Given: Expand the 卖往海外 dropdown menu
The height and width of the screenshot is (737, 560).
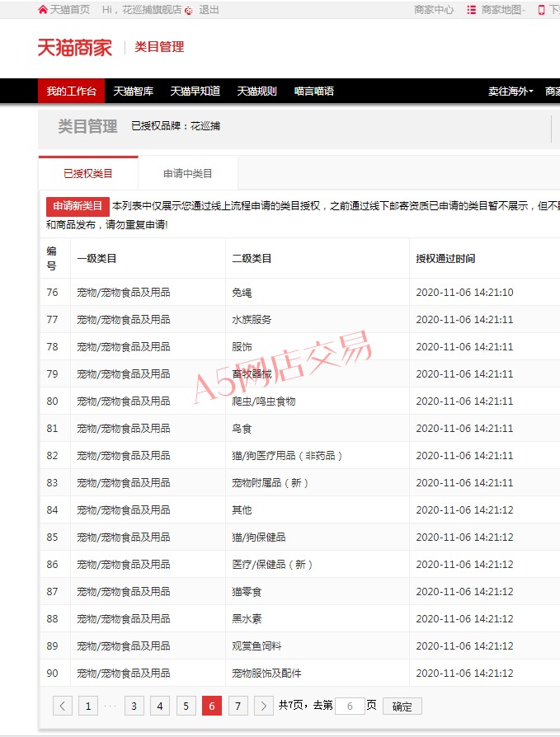Looking at the screenshot, I should 511,91.
